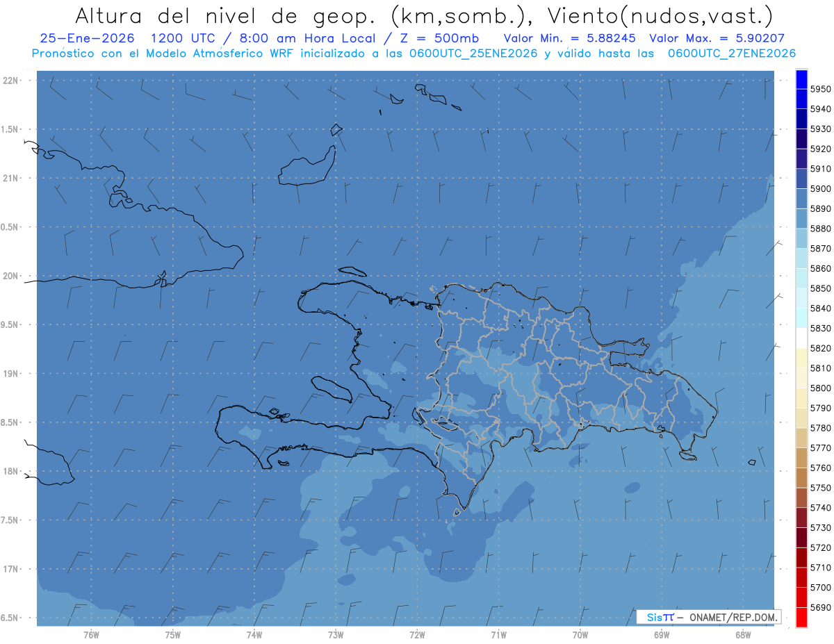Click the 20N latitude axis label
Screen dimensions: 834x644
12,276
